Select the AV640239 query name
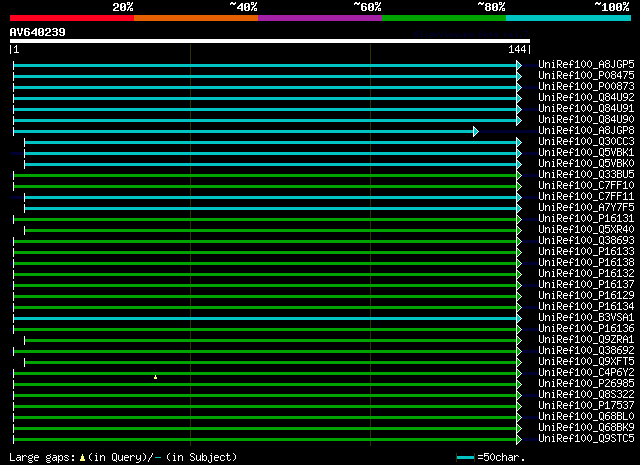640x465 pixels. tap(38, 32)
